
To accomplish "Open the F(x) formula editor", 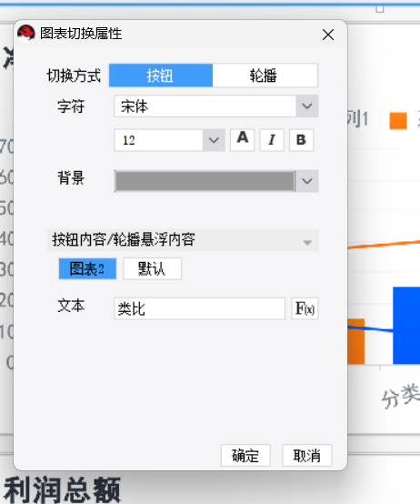I will point(305,308).
